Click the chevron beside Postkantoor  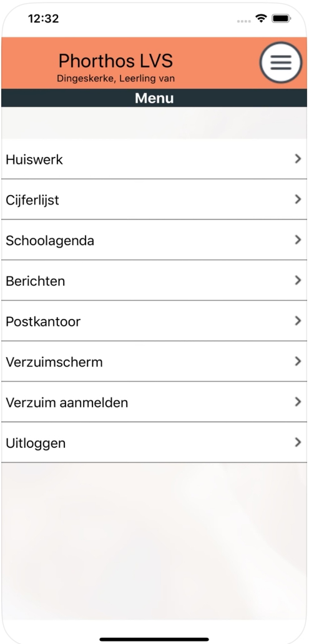pos(298,321)
